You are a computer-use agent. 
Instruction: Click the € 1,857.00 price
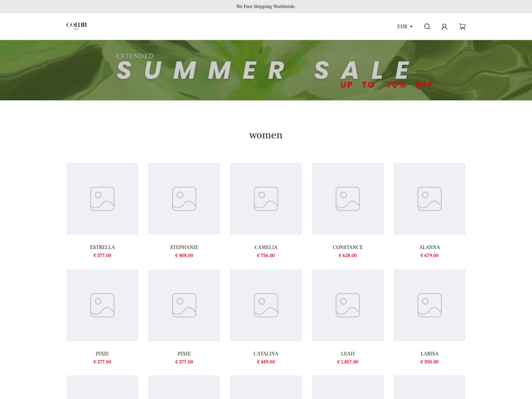point(348,362)
